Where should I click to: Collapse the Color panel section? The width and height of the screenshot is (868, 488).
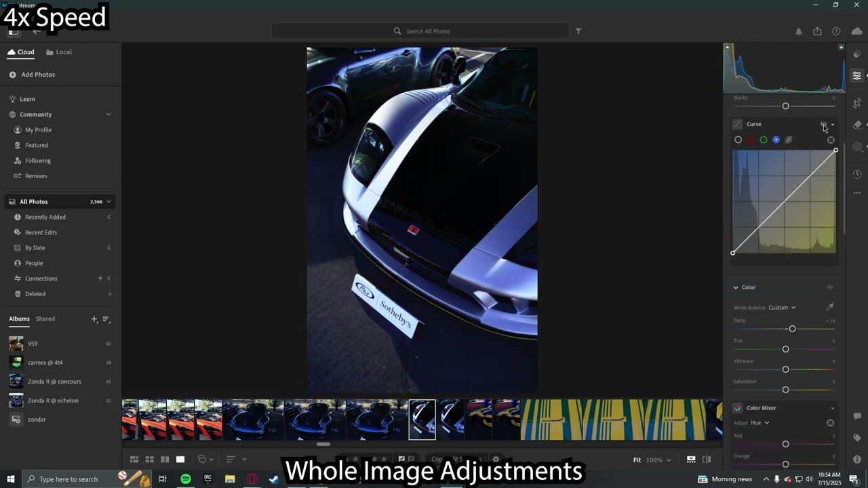click(736, 287)
